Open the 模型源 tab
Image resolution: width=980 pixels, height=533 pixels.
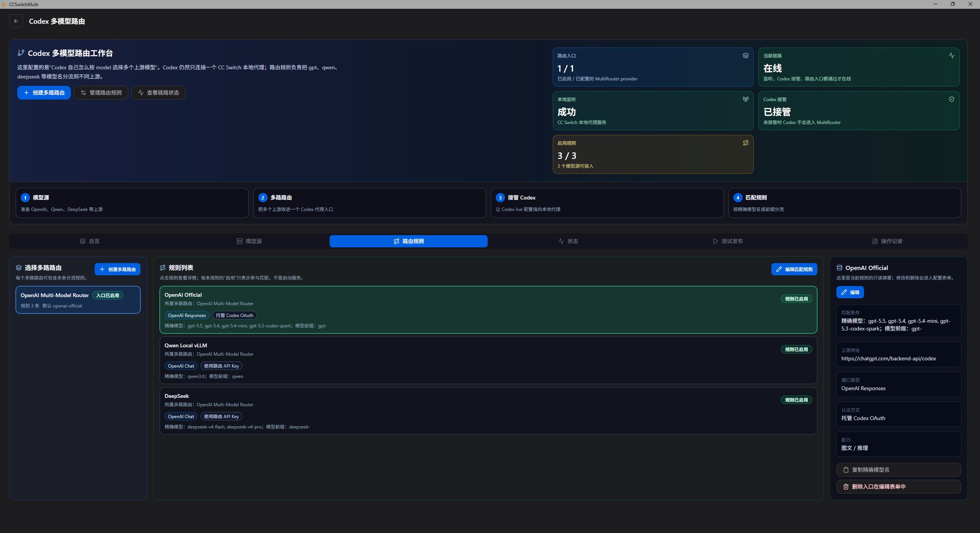[x=249, y=241]
